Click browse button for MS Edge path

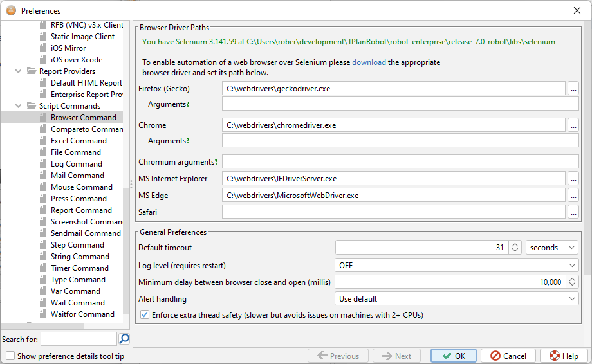[573, 195]
